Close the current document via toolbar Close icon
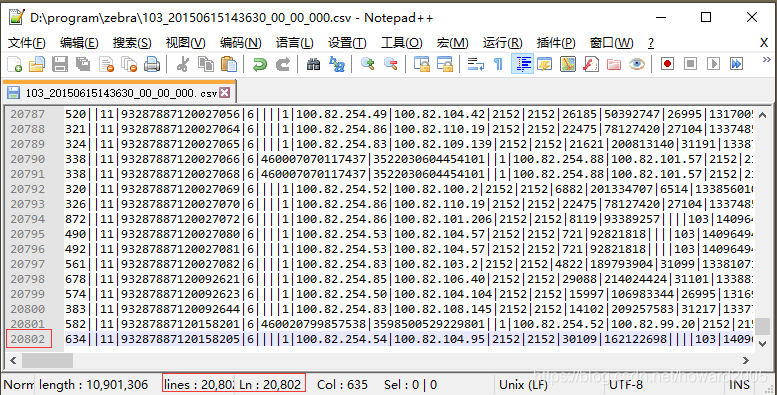The width and height of the screenshot is (777, 395). click(x=107, y=64)
